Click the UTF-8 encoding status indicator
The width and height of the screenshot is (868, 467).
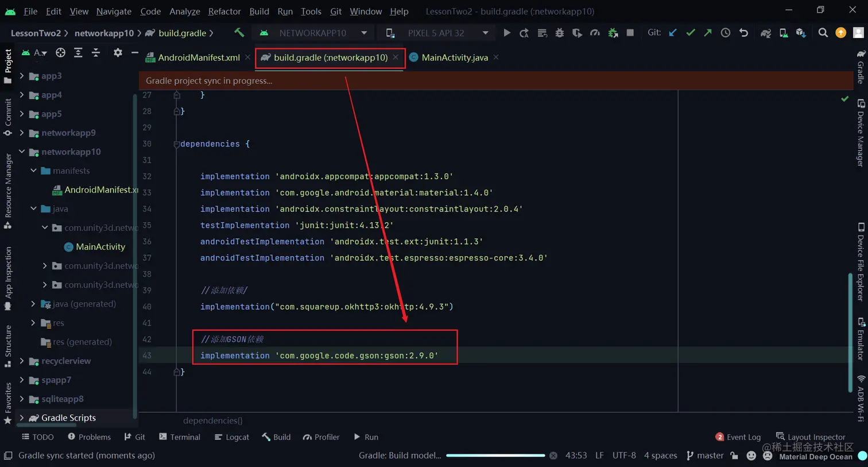(x=624, y=456)
